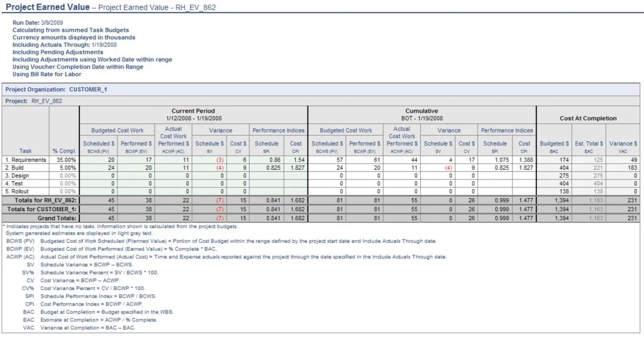This screenshot has height=340, width=644.
Task: Select the Project Organization CUSTOMER_1 header row
Action: click(x=56, y=90)
